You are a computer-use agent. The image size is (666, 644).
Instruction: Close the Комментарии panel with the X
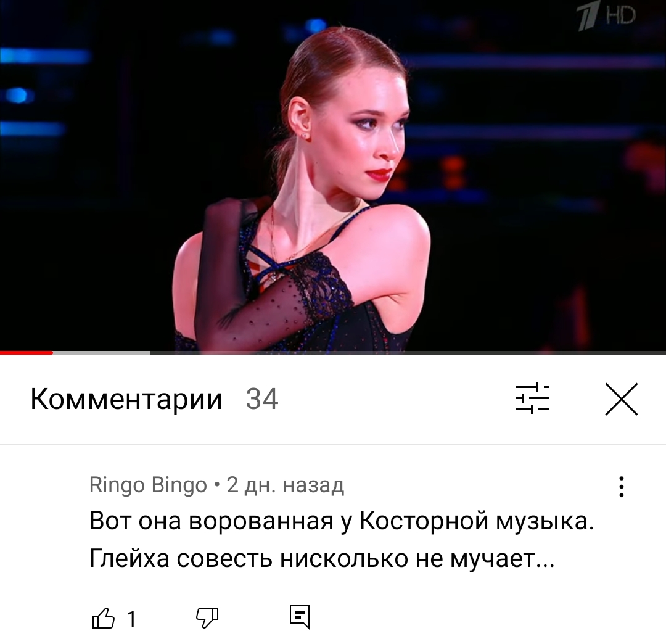coord(622,399)
